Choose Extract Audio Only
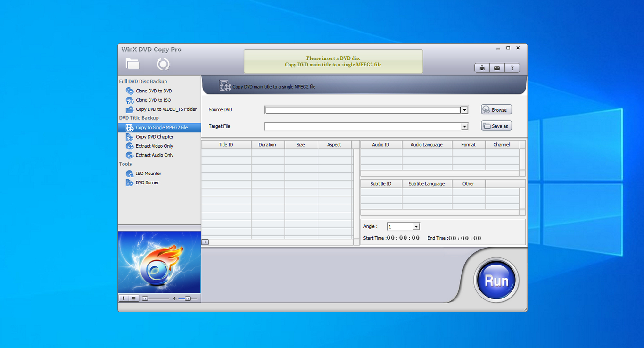 pos(154,155)
